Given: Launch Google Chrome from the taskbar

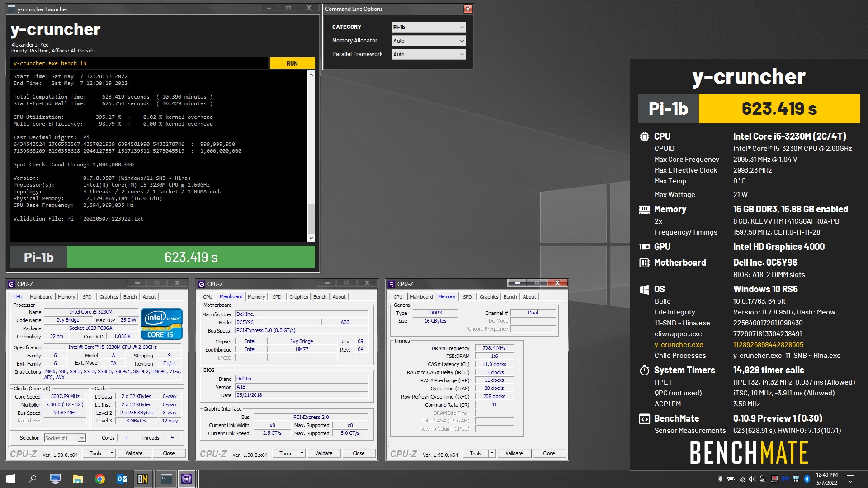Looking at the screenshot, I should point(100,479).
